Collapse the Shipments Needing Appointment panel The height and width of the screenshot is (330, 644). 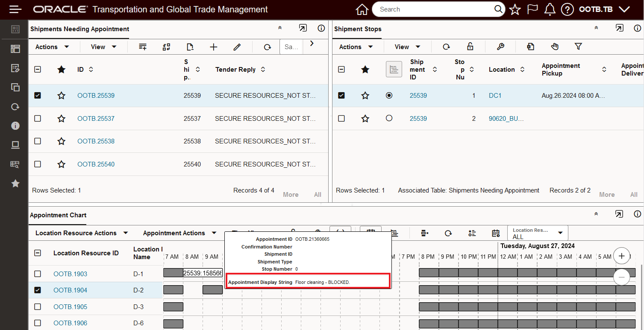point(280,28)
